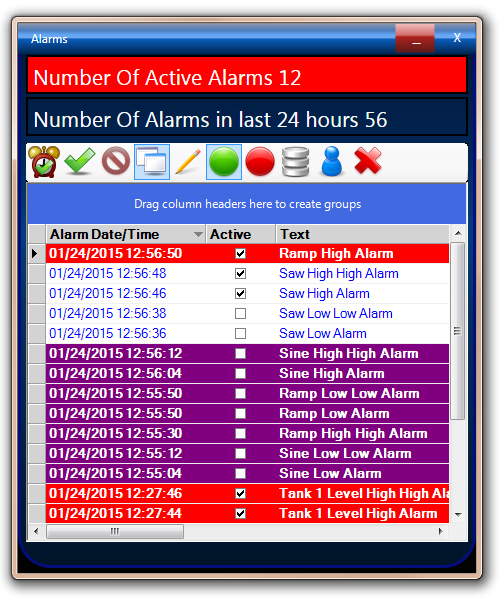Click the alarm clock icon in toolbar
500x600 pixels.
click(44, 162)
